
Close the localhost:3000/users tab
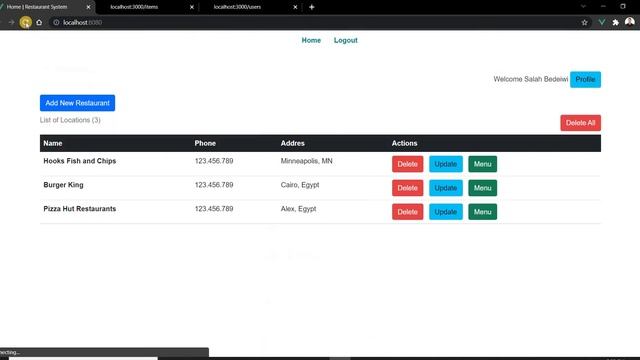(295, 7)
